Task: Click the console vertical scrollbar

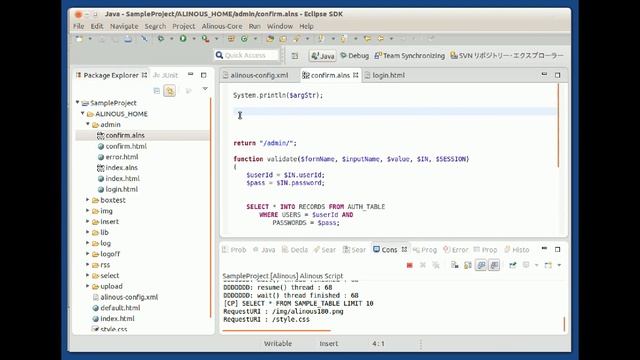Action: [x=564, y=324]
